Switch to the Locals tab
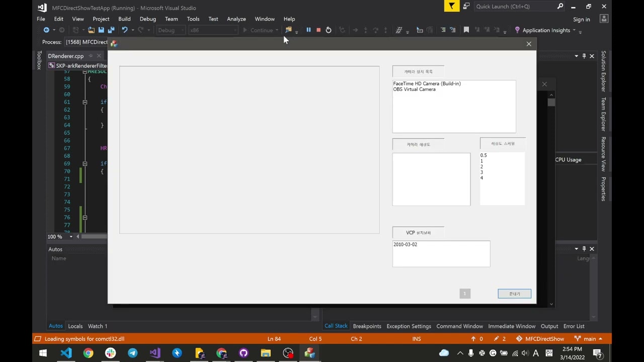This screenshot has height=362, width=644. tap(75, 326)
